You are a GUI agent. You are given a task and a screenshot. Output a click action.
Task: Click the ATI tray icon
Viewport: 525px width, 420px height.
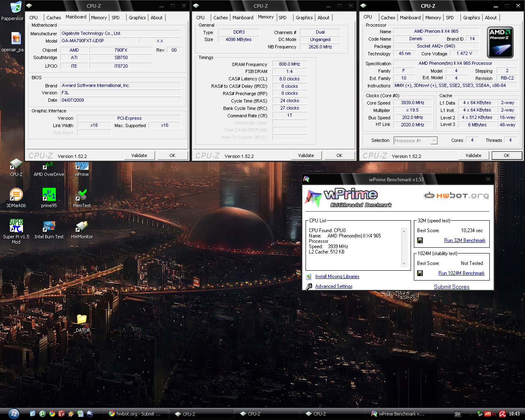point(488,414)
